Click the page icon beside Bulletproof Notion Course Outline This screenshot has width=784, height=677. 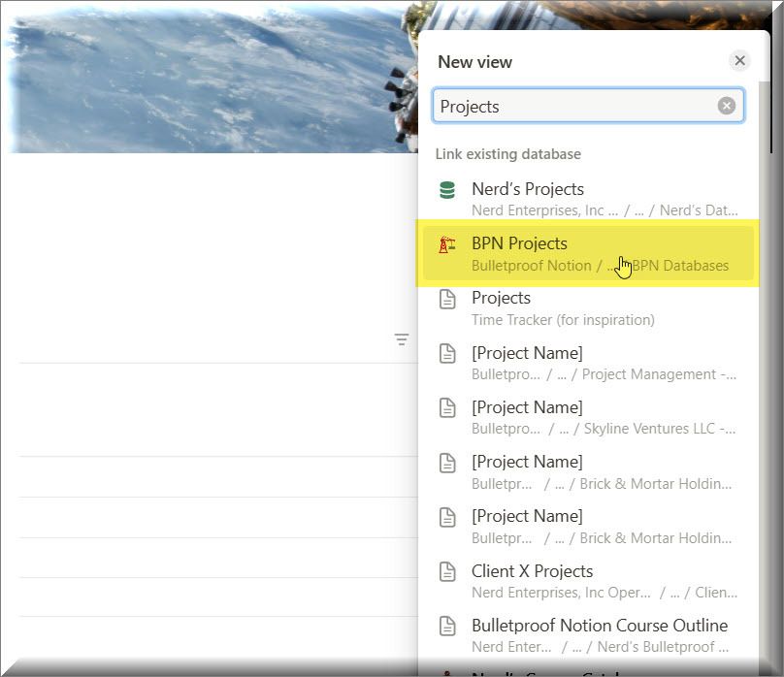pyautogui.click(x=447, y=626)
